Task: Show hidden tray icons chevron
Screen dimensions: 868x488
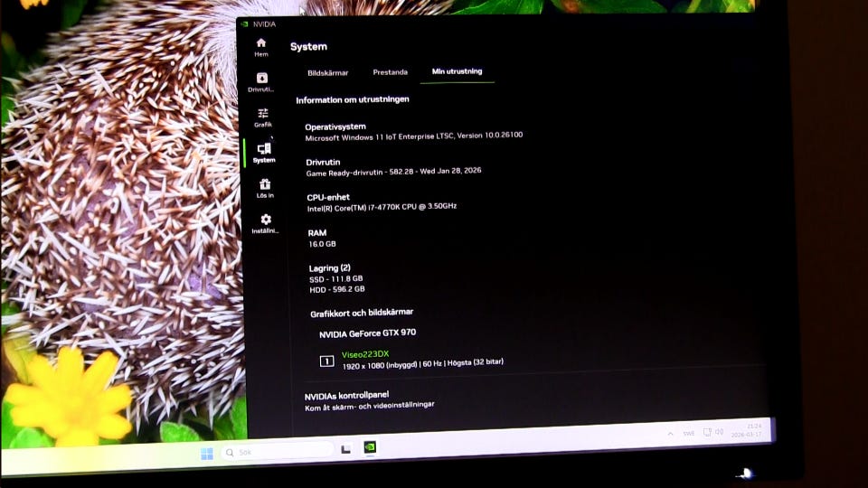Action: tap(670, 434)
